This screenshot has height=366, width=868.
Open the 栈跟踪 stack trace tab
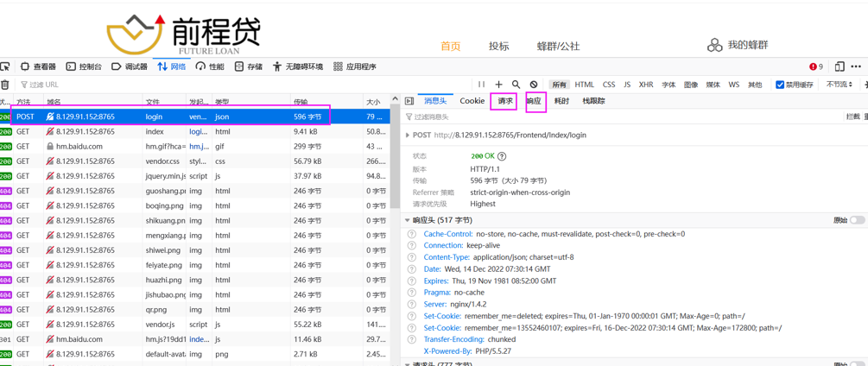(593, 101)
